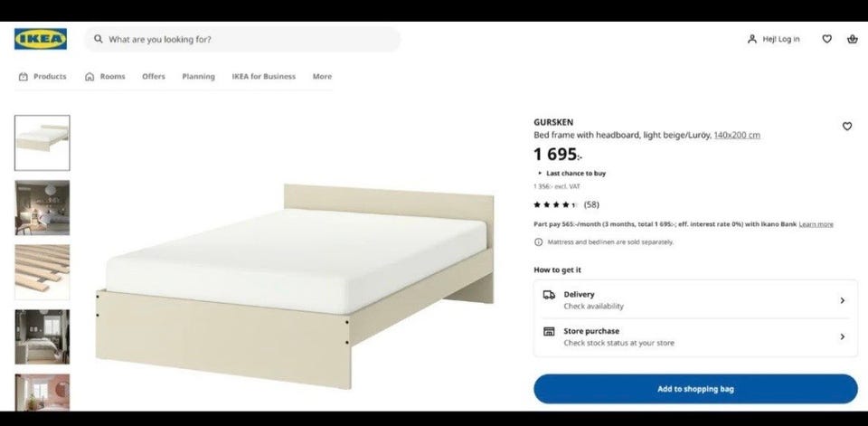Image resolution: width=868 pixels, height=426 pixels.
Task: Click the Hej! Log in user icon
Action: coord(751,39)
